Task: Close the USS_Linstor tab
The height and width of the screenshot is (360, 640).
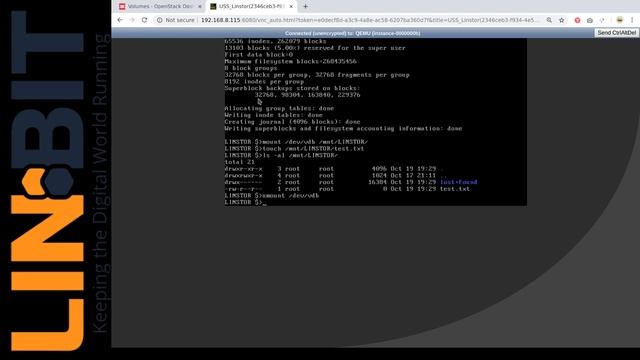Action: 291,7
